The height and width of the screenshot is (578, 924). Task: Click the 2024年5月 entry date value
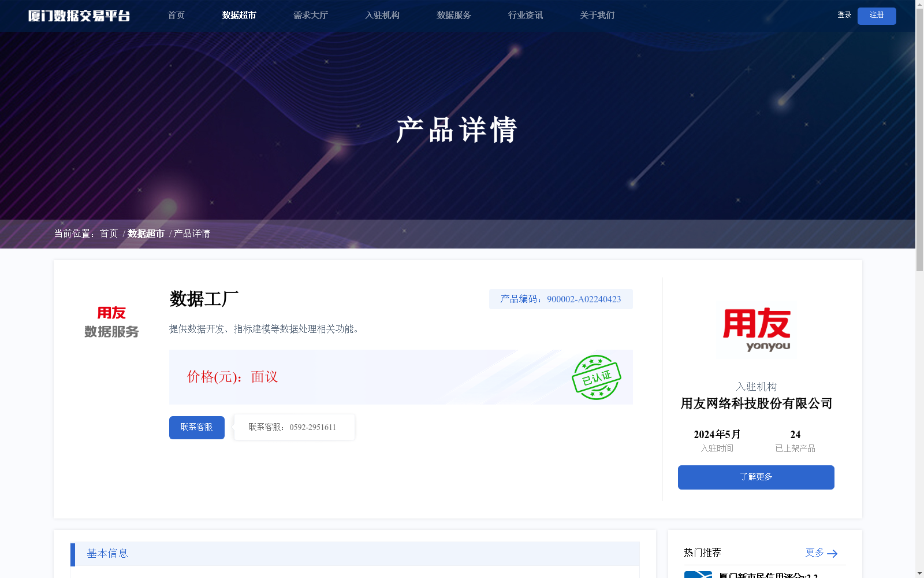[x=717, y=435]
